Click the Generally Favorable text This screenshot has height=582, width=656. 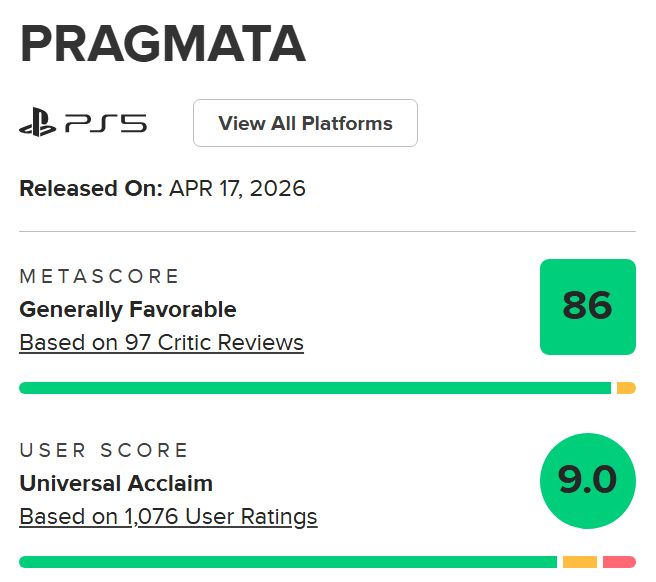click(128, 309)
